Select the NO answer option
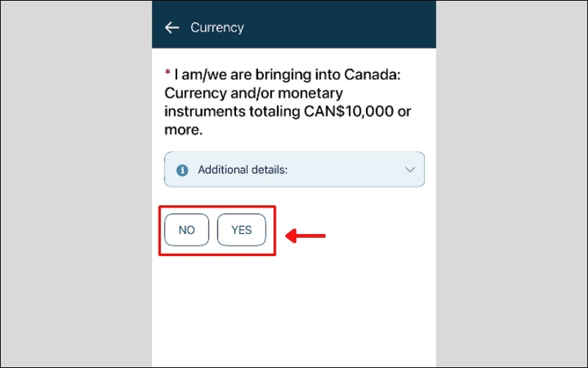 [x=187, y=230]
